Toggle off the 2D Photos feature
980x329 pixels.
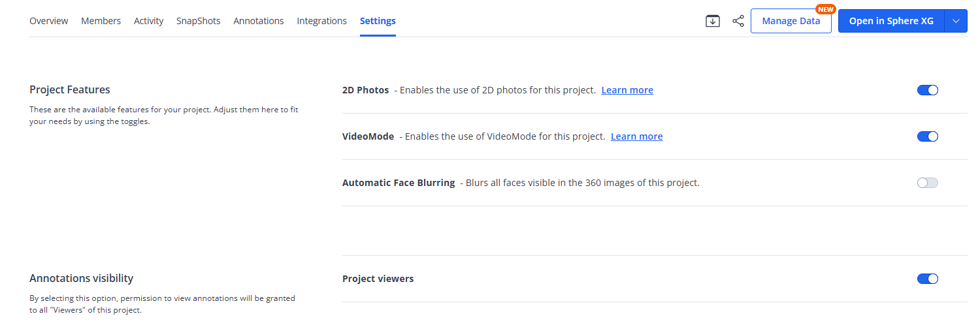928,90
